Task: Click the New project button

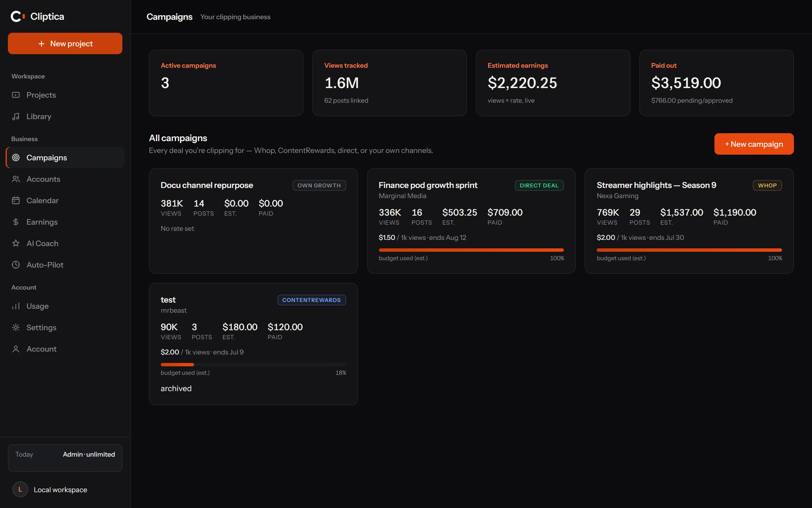Action: click(x=65, y=43)
